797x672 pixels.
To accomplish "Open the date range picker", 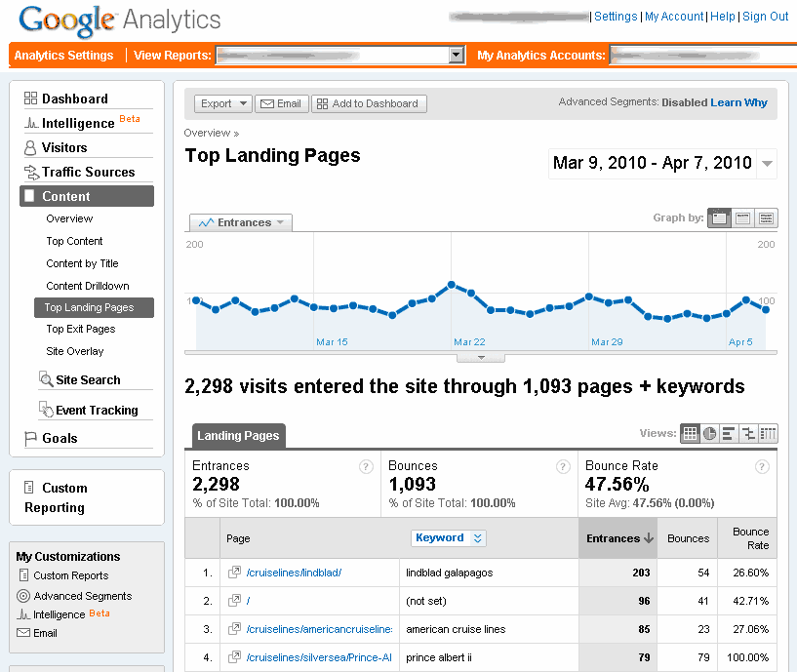I will [x=662, y=163].
